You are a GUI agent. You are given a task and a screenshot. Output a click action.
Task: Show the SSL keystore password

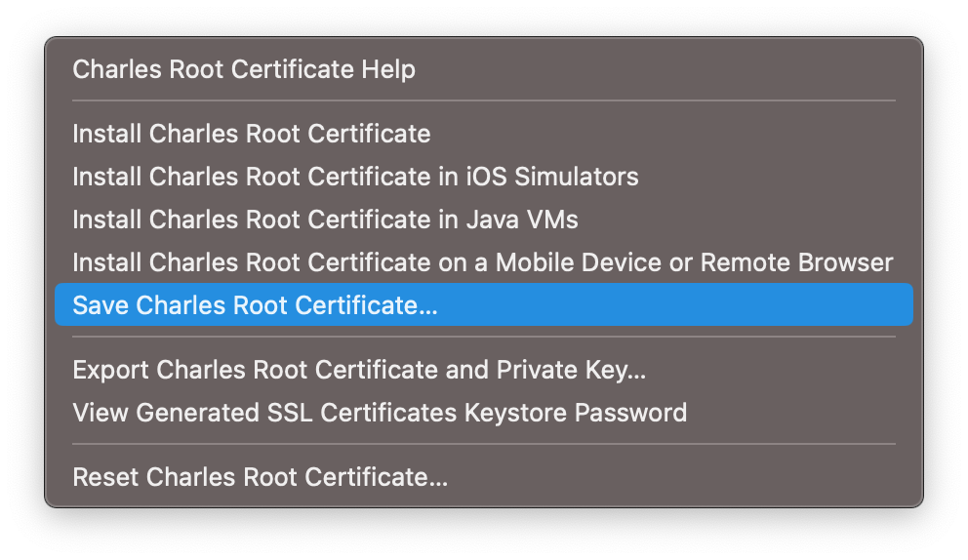tap(484, 413)
